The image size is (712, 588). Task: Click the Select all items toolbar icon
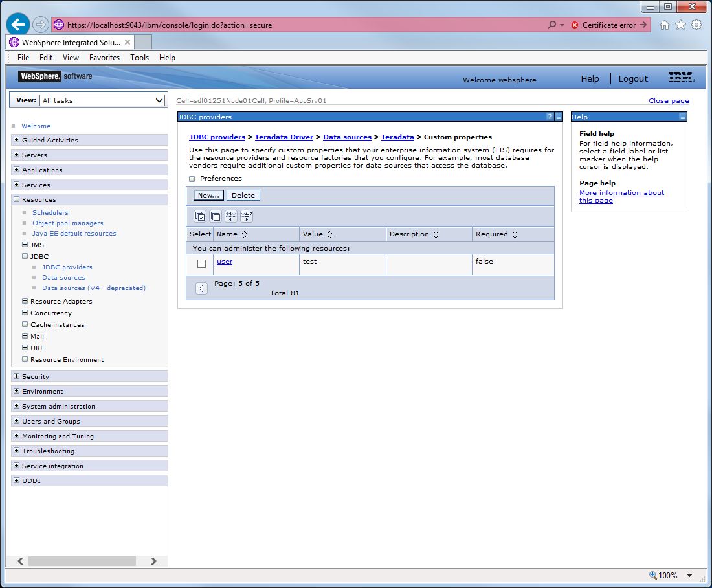pos(200,216)
